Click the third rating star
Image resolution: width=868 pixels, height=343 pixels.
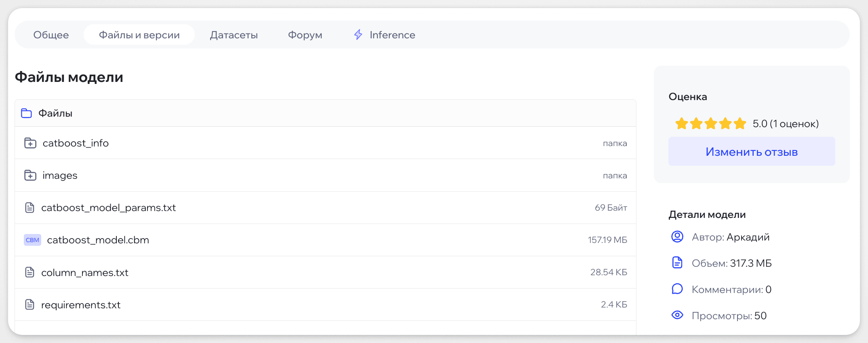click(711, 123)
